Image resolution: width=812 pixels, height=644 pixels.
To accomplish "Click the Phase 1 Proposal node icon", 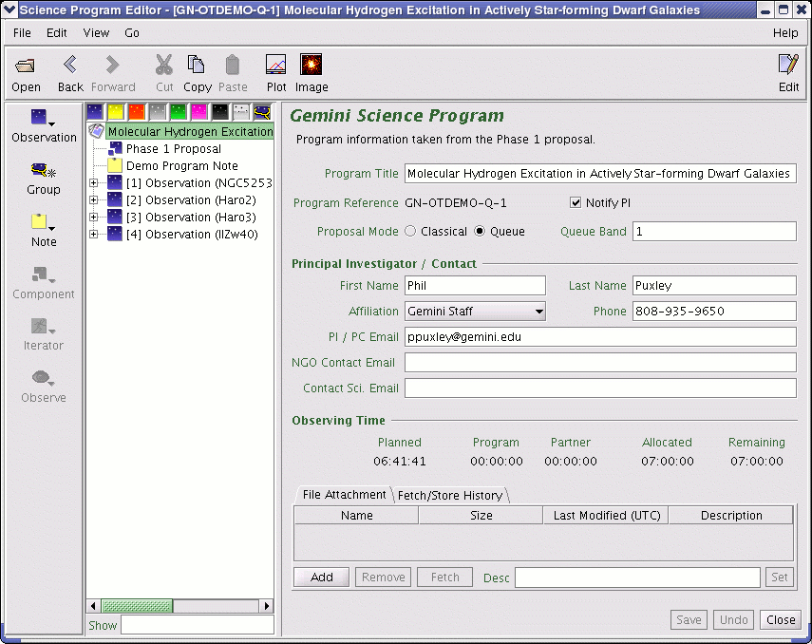I will click(x=115, y=149).
